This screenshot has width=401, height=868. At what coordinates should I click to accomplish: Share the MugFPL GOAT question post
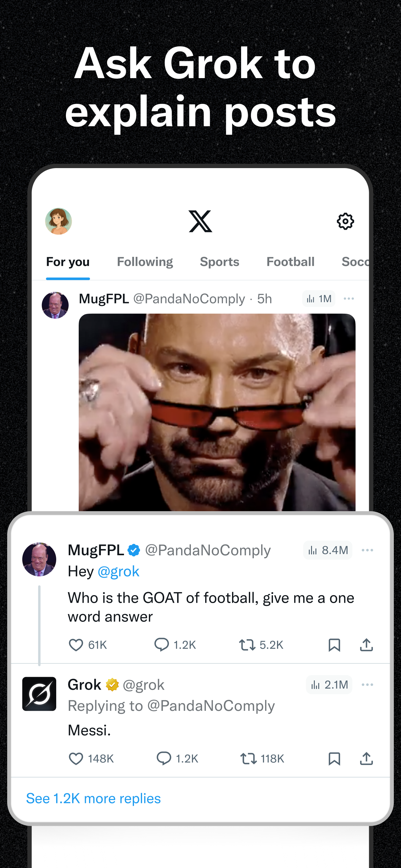[x=366, y=645]
